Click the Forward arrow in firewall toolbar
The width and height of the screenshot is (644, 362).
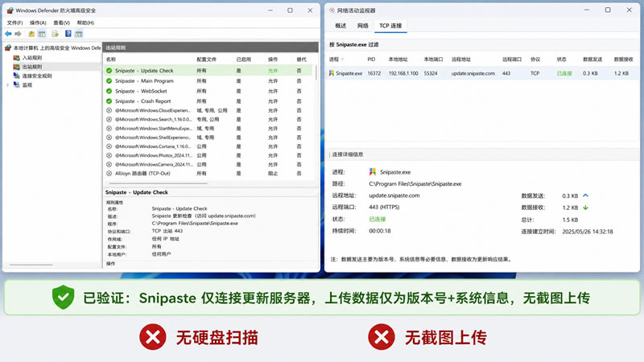pos(18,34)
